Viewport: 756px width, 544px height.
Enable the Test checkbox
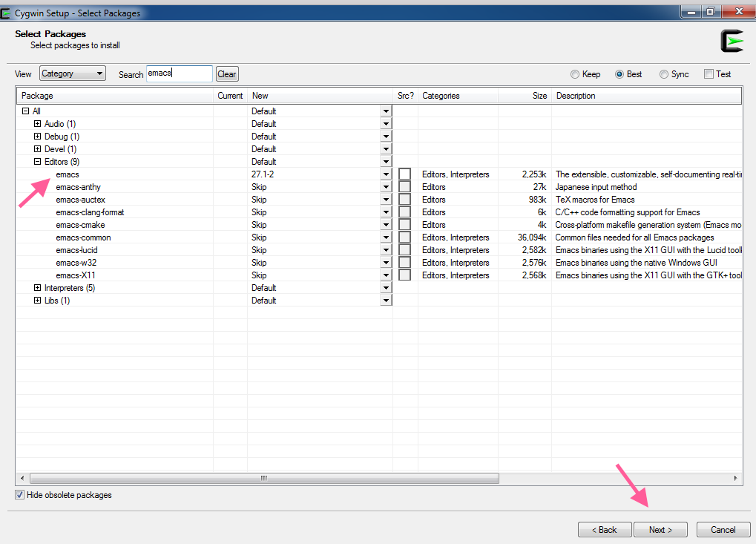(709, 74)
